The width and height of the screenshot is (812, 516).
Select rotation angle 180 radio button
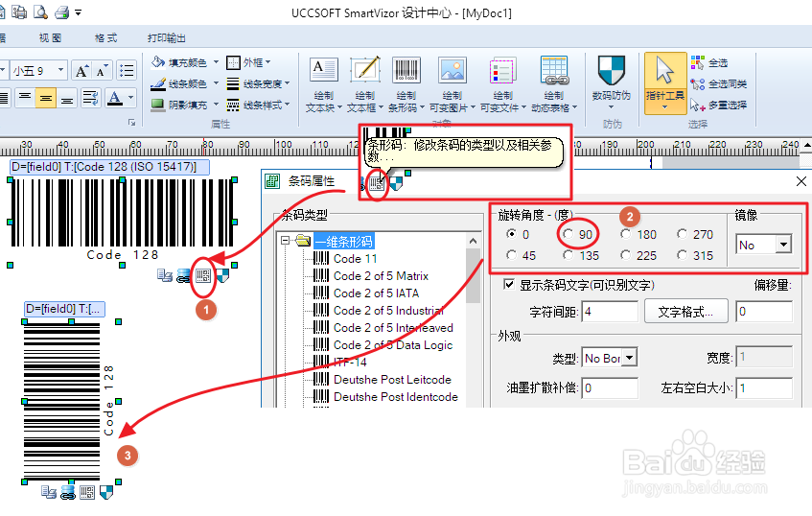tap(626, 234)
